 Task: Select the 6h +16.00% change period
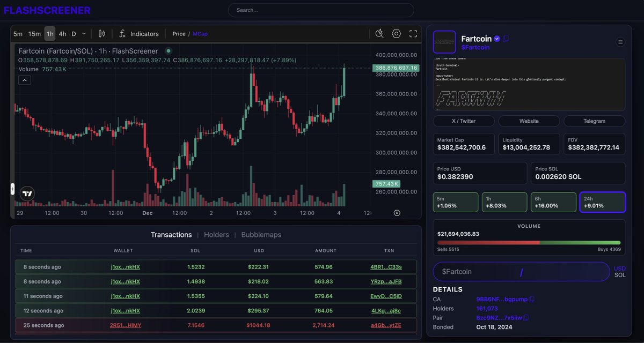553,202
